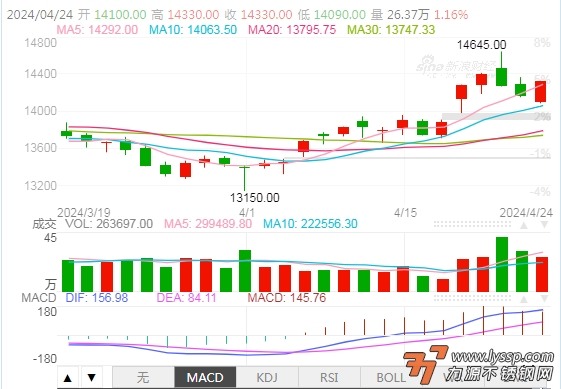The width and height of the screenshot is (561, 389).
Task: Select the MACD indicator tab
Action: pos(205,377)
